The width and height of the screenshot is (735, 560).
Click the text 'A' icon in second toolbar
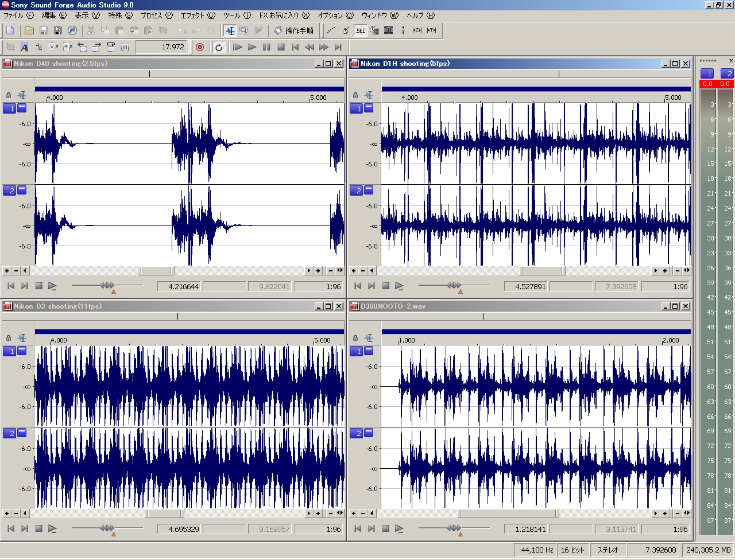pyautogui.click(x=24, y=47)
